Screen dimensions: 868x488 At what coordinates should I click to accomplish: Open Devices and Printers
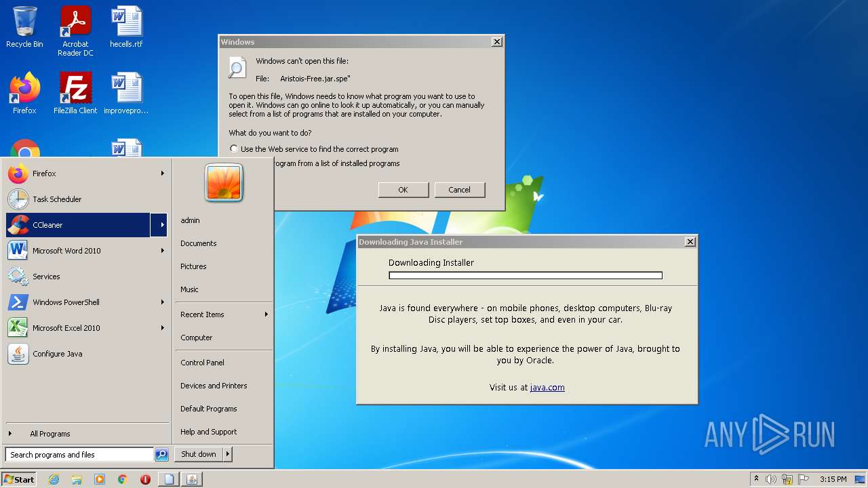[214, 386]
